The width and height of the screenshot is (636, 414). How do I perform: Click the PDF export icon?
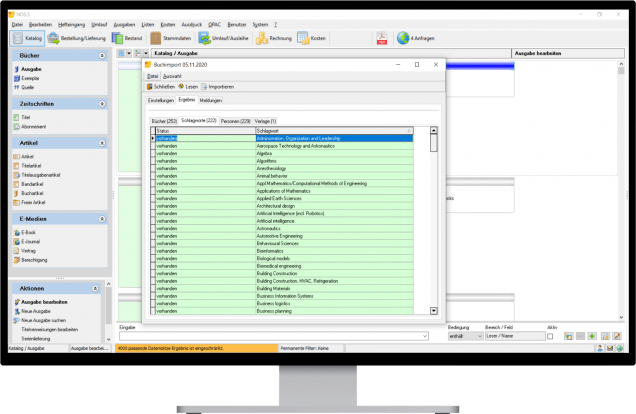coord(381,38)
